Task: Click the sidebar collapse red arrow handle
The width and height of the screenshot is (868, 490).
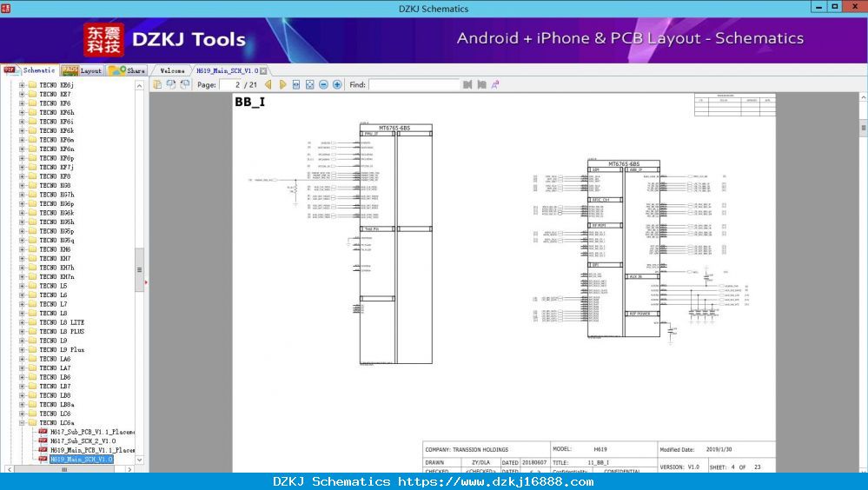Action: (x=146, y=282)
